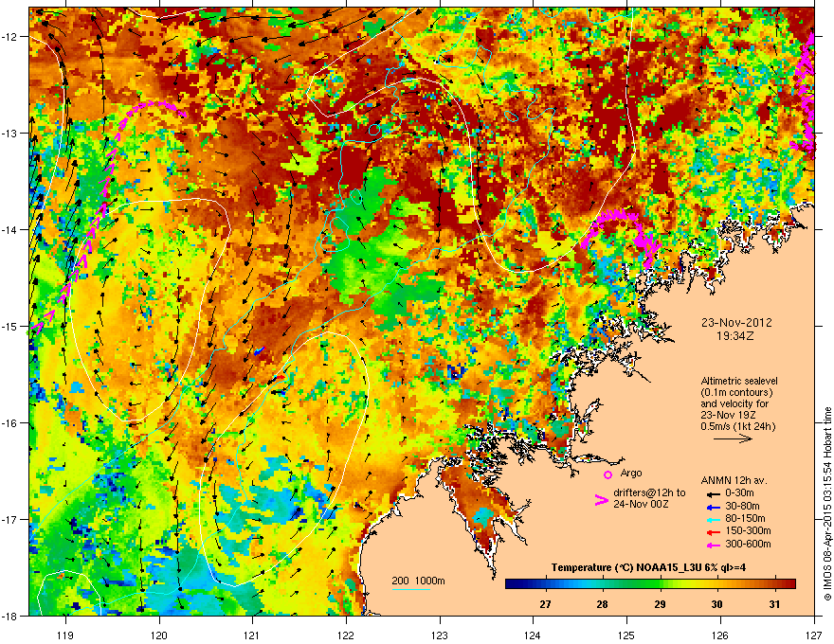Click longitude axis label 123
This screenshot has height=644, width=834.
[440, 635]
